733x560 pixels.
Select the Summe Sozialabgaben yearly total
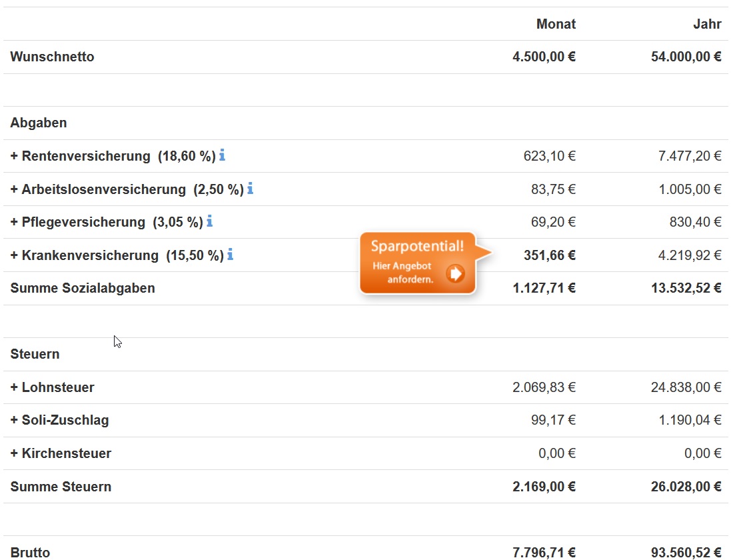click(x=686, y=288)
